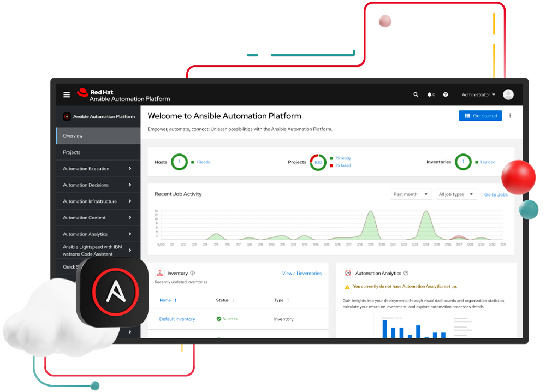Click the green Success check icon
546x392 pixels.
[x=219, y=319]
